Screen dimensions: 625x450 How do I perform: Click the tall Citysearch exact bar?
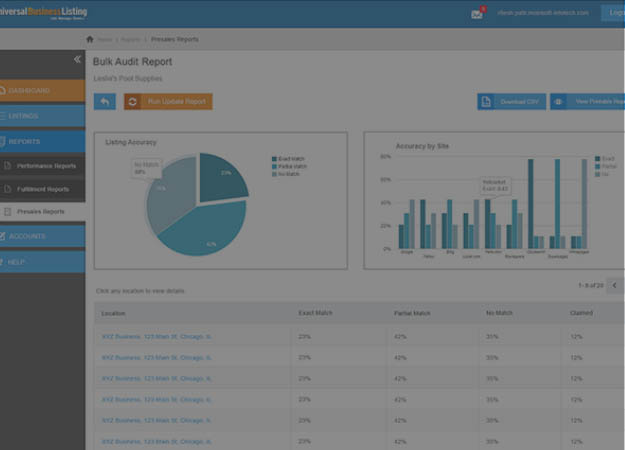(531, 204)
